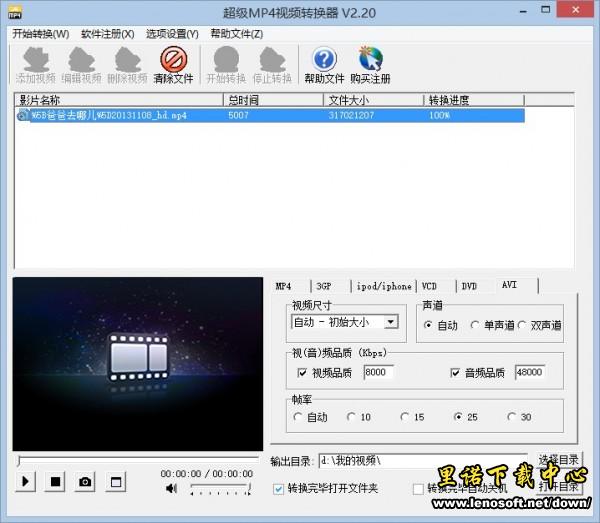Select the AVI tab
The width and height of the screenshot is (600, 523).
(517, 285)
